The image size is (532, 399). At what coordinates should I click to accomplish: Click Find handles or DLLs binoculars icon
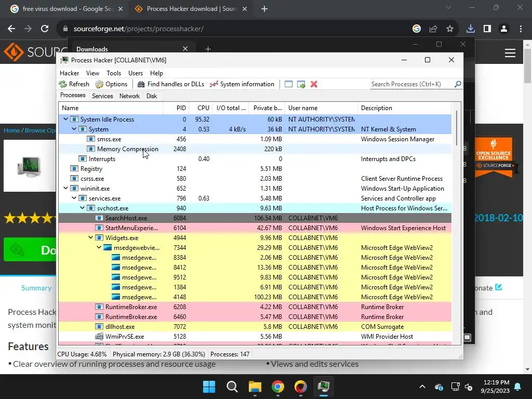tap(141, 84)
